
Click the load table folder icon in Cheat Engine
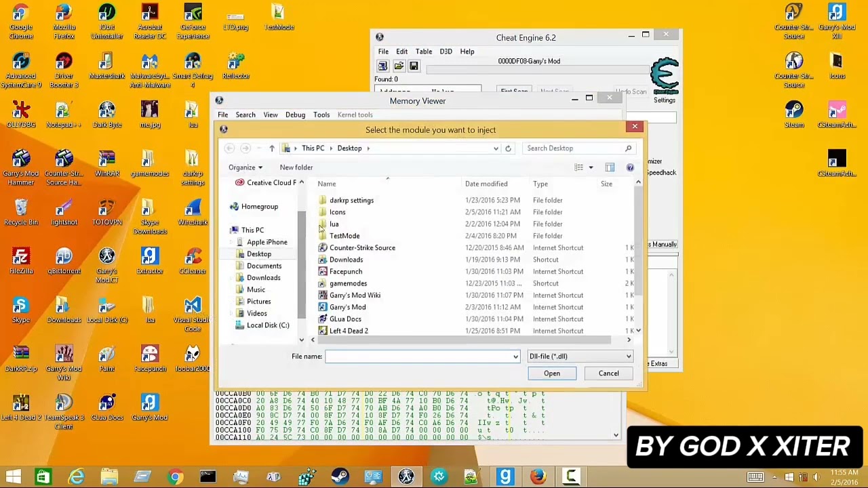pos(399,66)
